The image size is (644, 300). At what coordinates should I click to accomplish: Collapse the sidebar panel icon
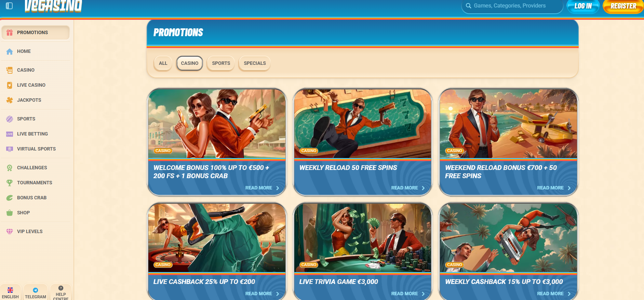[x=9, y=6]
